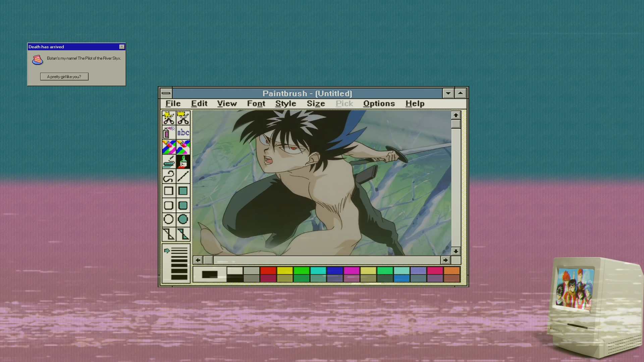The height and width of the screenshot is (362, 644).
Task: Activate the Brush tool
Action: tap(183, 162)
